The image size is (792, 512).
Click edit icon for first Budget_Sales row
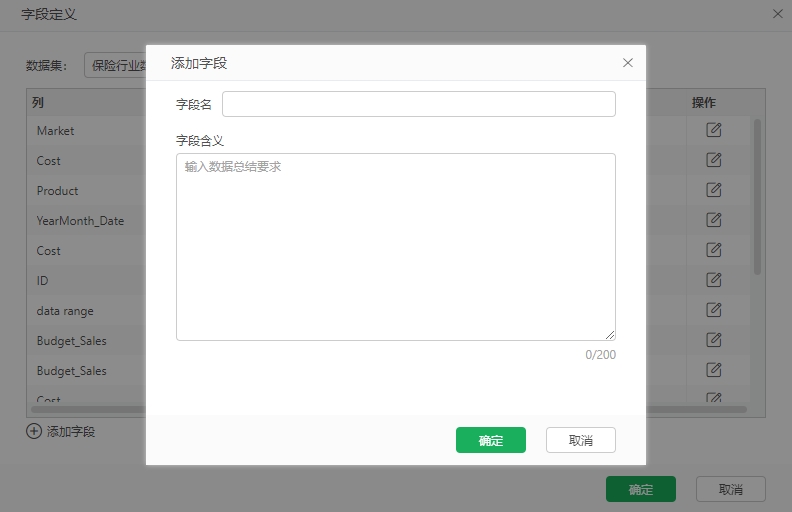point(713,340)
